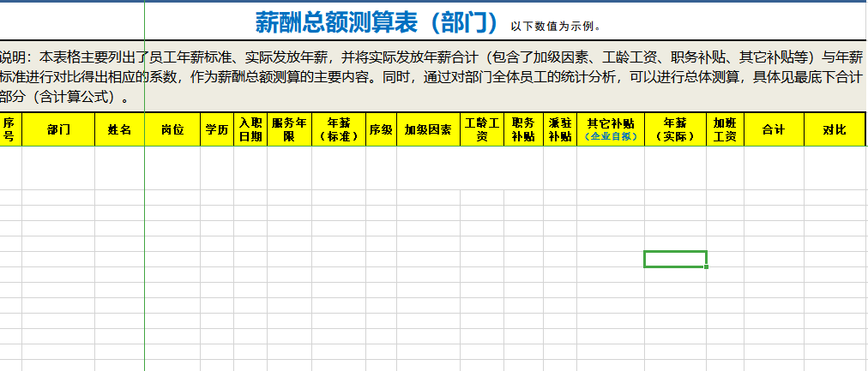Select the 学历 header cell

(216, 129)
